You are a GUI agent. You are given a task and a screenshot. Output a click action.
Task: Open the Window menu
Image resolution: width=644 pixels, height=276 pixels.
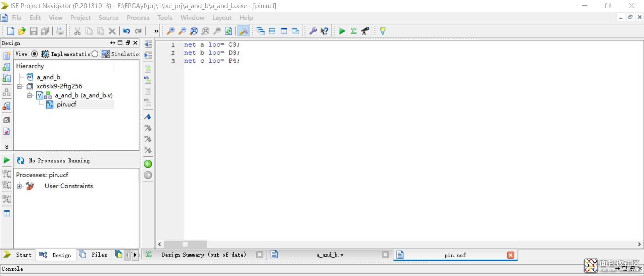pos(192,17)
